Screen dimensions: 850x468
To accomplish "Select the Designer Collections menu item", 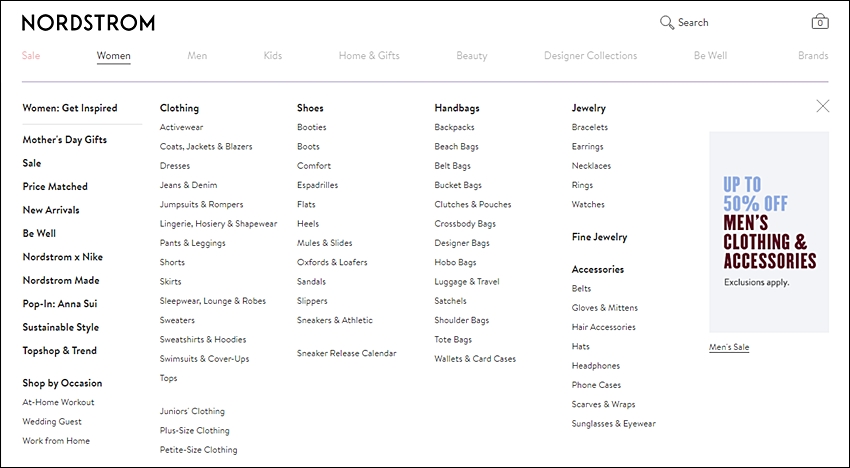I will pyautogui.click(x=590, y=55).
